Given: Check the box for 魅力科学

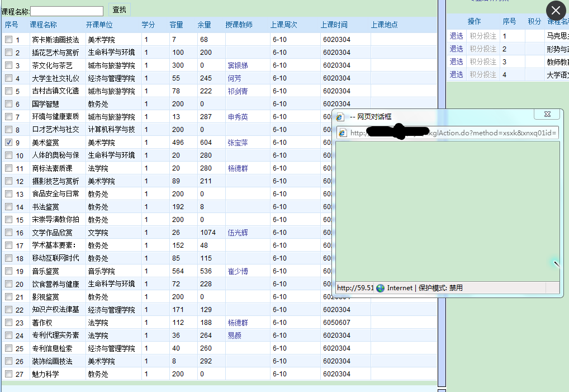Looking at the screenshot, I should [9, 374].
